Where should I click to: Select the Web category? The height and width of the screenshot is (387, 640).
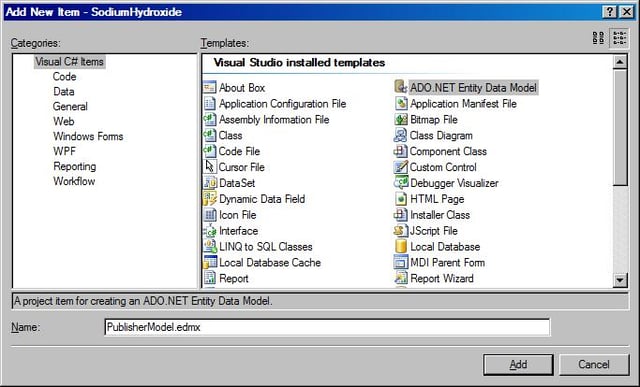(64, 122)
